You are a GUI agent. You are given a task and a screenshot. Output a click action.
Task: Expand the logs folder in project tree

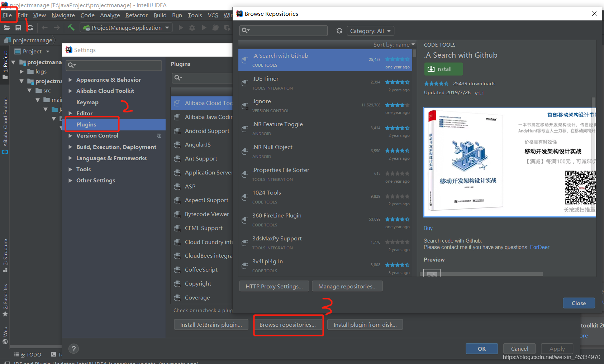(22, 72)
